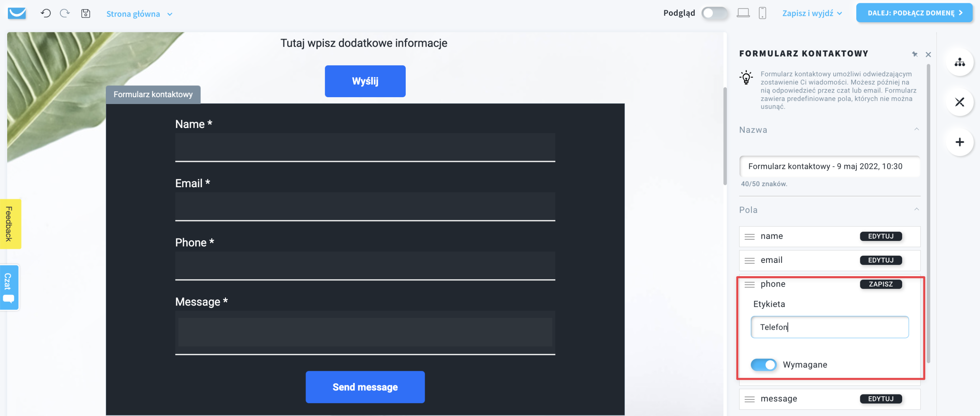
Task: Open the site structure hierarchy icon
Action: (x=960, y=62)
